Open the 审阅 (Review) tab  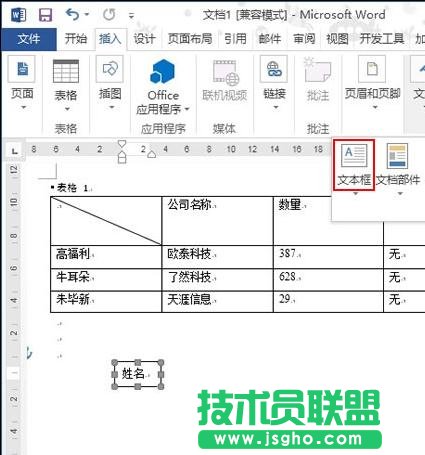(304, 39)
